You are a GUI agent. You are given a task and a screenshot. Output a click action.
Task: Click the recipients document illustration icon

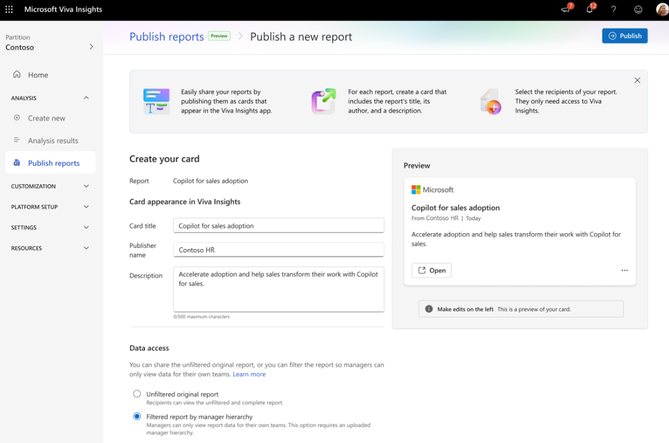point(491,102)
